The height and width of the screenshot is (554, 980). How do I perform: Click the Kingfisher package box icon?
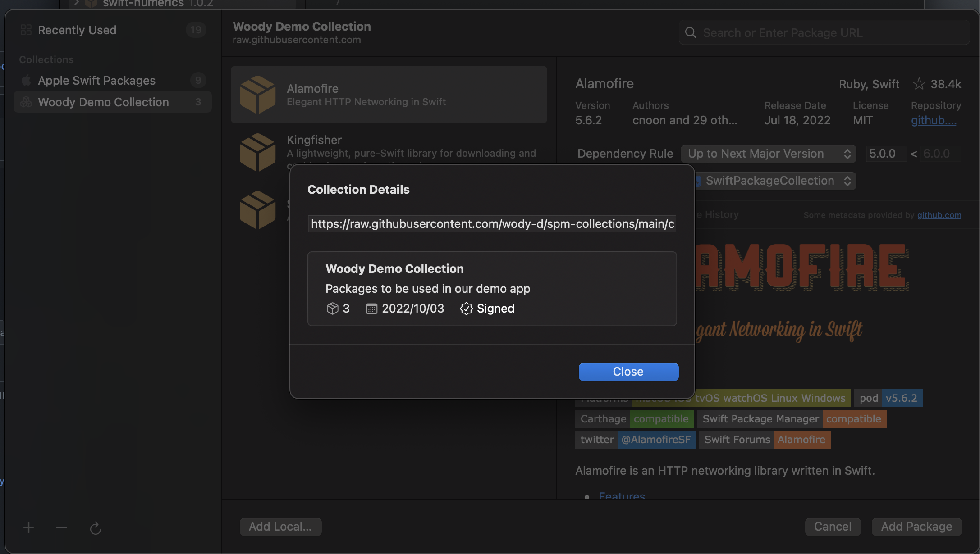tap(257, 152)
